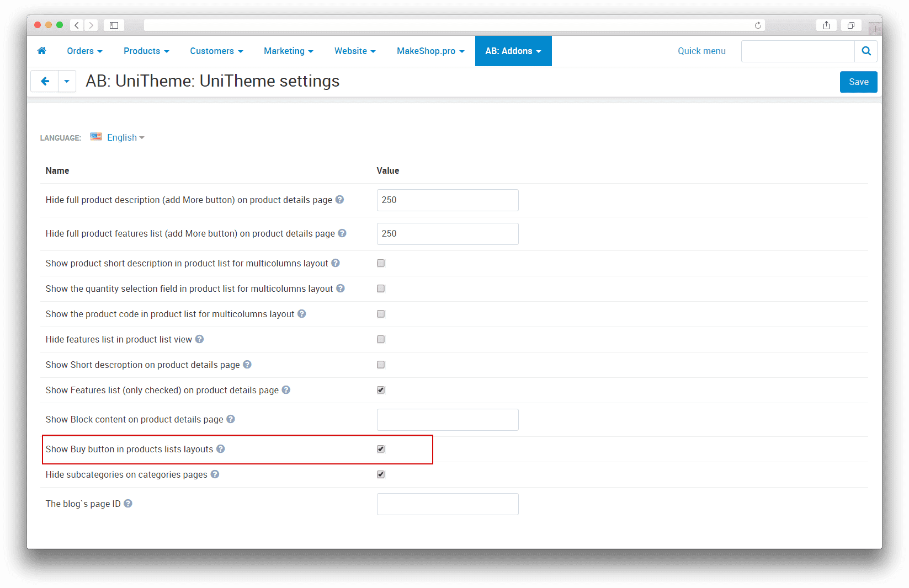Screen dimensions: 909x588
Task: Open the Products menu
Action: pyautogui.click(x=146, y=51)
